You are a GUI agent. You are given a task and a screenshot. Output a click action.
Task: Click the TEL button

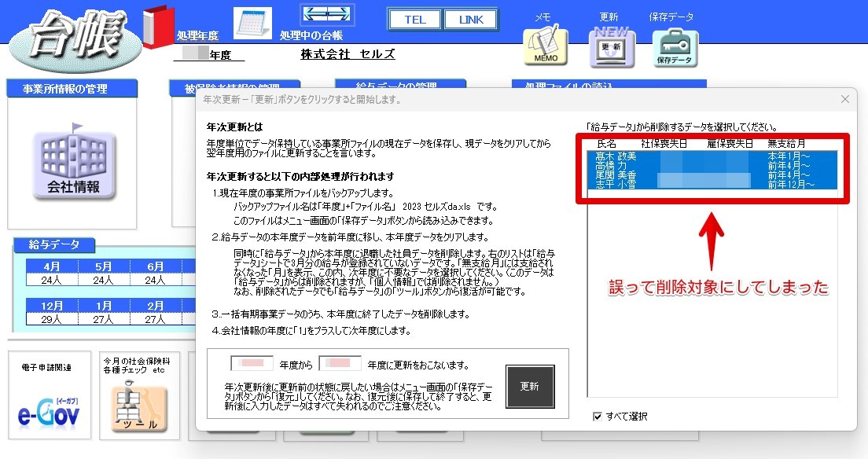pyautogui.click(x=414, y=20)
